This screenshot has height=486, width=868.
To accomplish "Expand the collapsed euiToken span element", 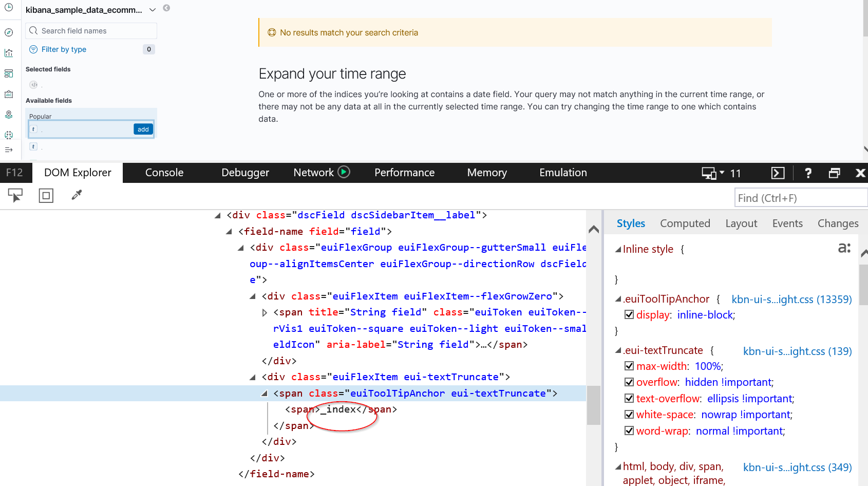I will (x=264, y=312).
